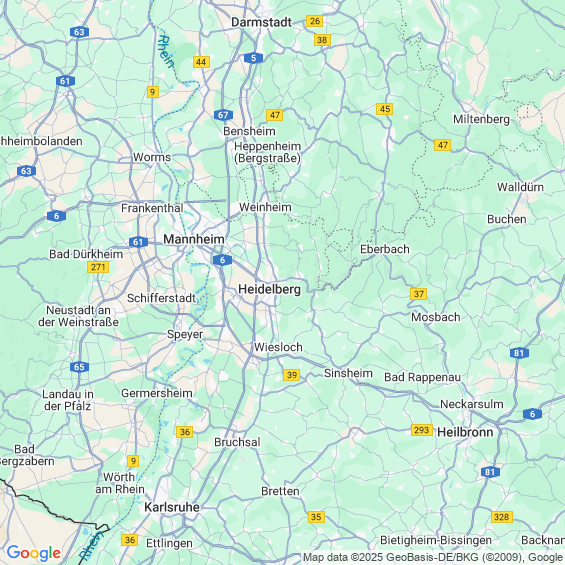565x565 pixels.
Task: Select the Heidelberg city label
Action: tap(269, 289)
